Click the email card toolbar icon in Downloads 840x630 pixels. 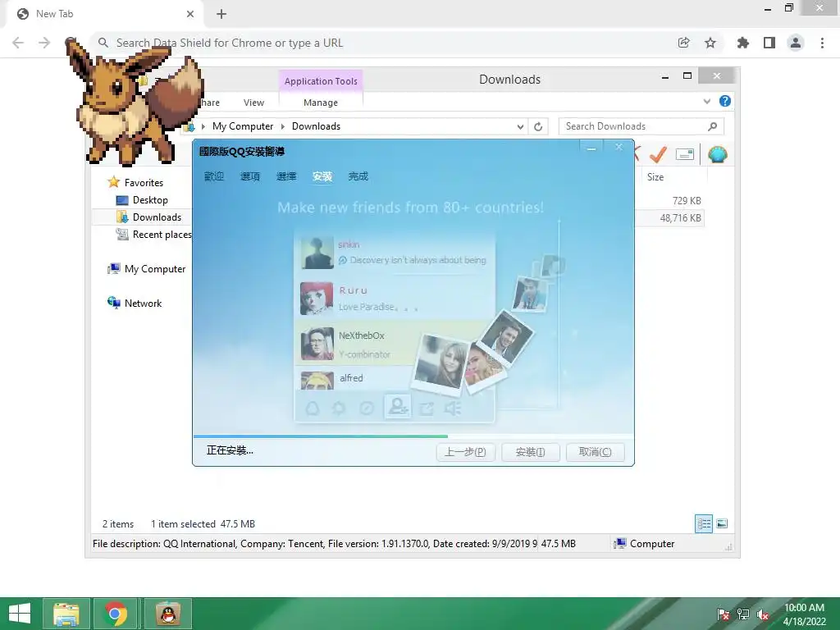click(685, 155)
